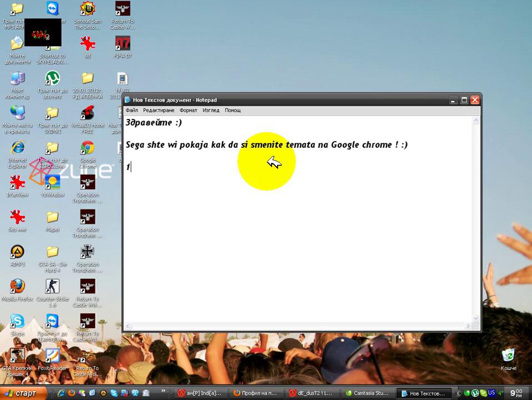The image size is (532, 400).
Task: Open the Редактиране menu
Action: click(158, 111)
